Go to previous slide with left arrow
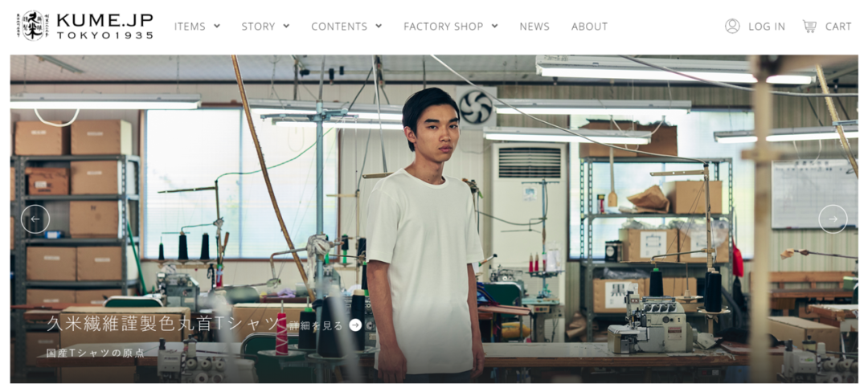Viewport: 868px width, 392px height. pyautogui.click(x=35, y=219)
